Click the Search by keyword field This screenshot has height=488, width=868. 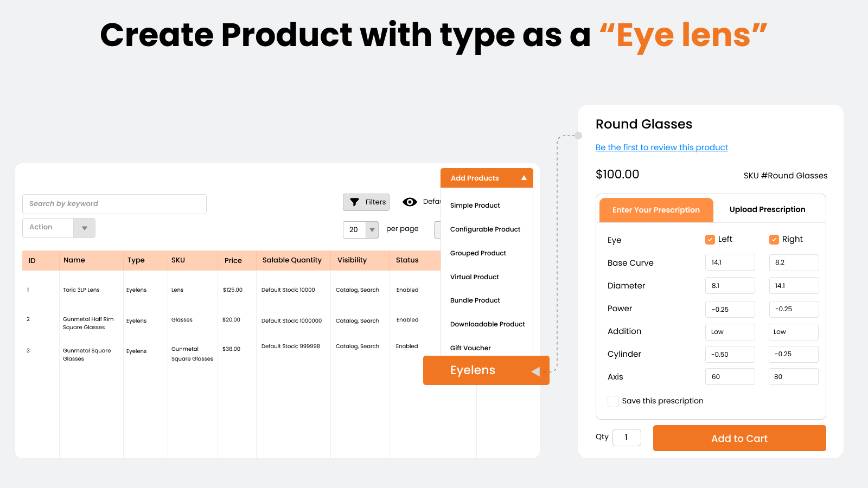[114, 204]
